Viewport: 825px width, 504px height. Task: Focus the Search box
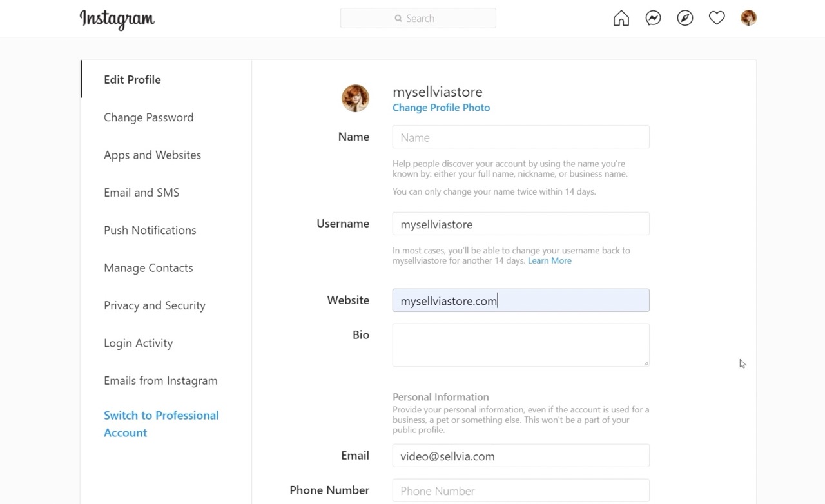pos(418,18)
